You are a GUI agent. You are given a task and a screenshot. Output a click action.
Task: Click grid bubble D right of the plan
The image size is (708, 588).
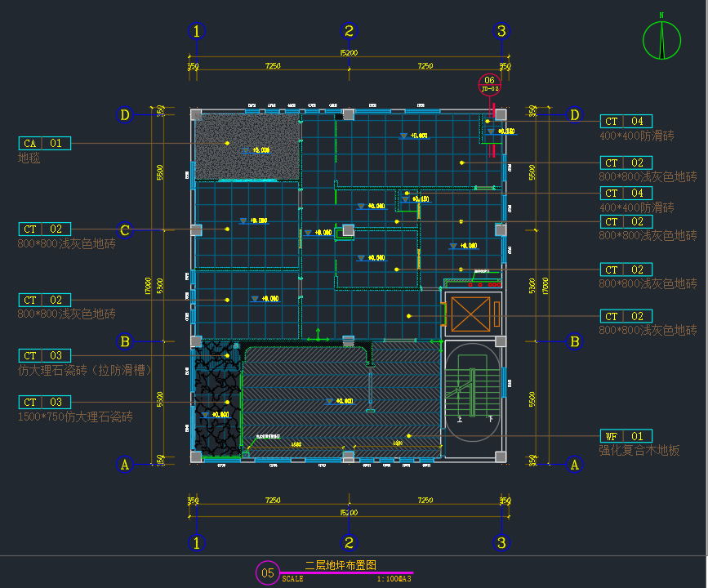tap(574, 114)
